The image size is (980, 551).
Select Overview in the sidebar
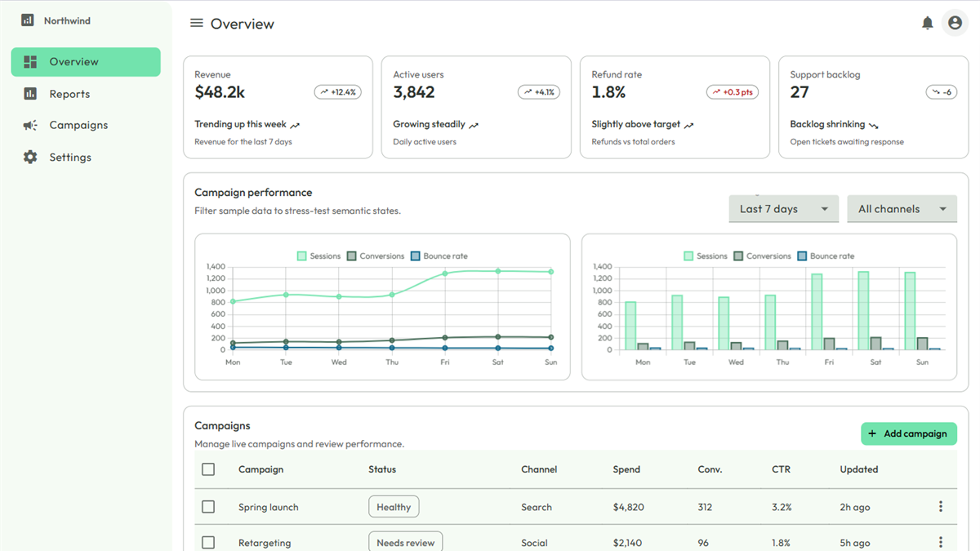86,62
